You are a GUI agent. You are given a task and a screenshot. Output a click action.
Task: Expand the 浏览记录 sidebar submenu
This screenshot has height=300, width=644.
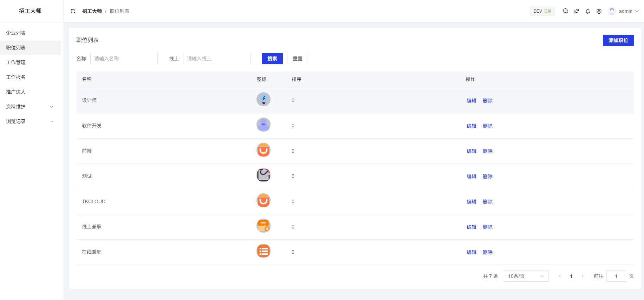tap(30, 121)
